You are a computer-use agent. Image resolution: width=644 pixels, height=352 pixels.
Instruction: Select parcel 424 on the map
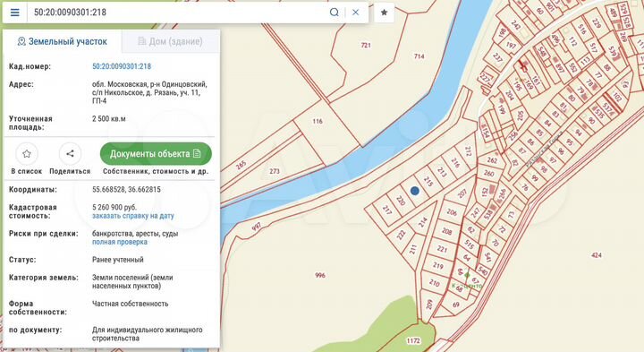(x=597, y=255)
